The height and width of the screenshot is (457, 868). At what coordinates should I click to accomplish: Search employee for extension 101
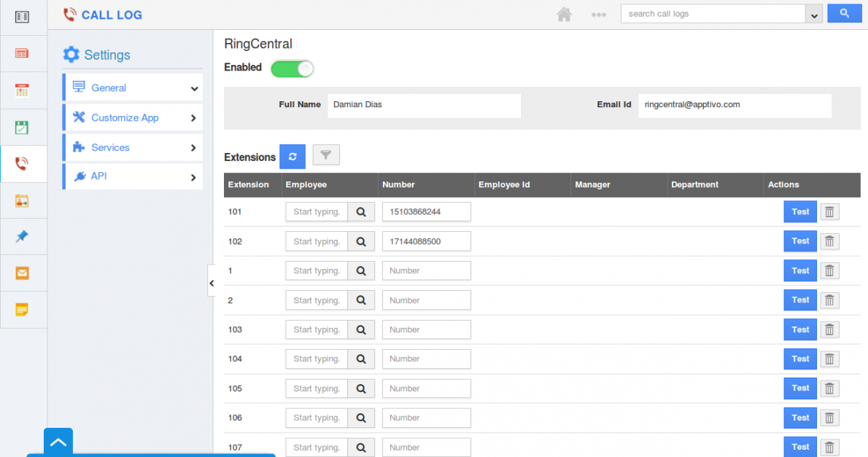361,212
